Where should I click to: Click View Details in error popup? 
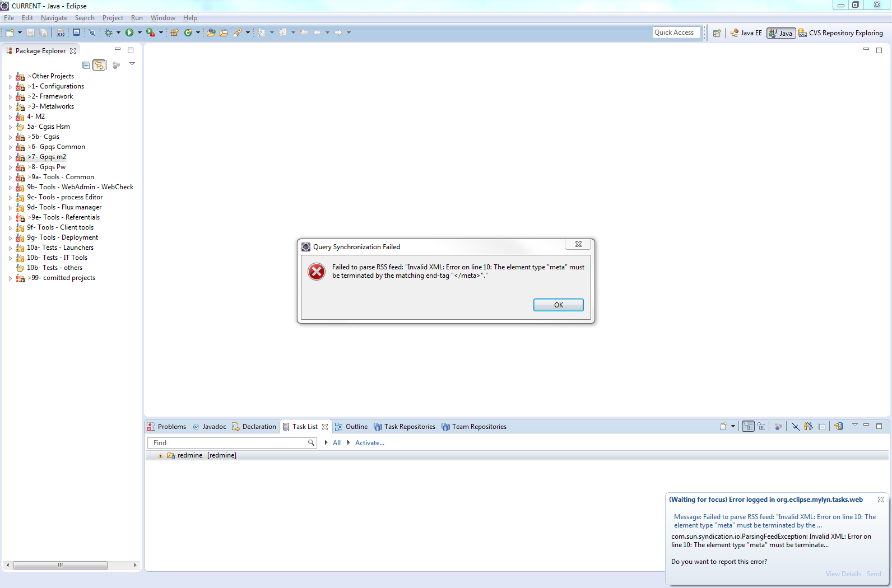point(843,574)
